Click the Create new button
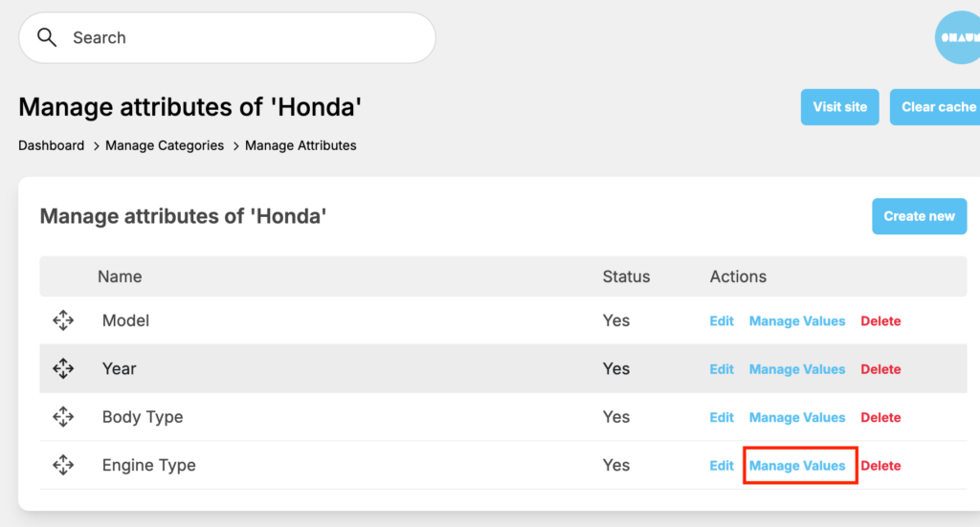Image resolution: width=980 pixels, height=527 pixels. click(x=919, y=216)
